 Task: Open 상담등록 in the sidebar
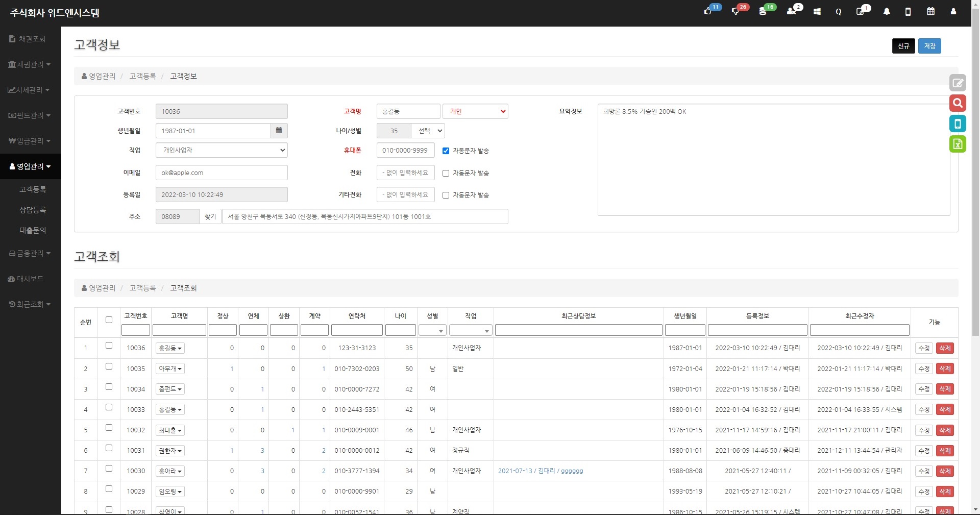[x=33, y=210]
